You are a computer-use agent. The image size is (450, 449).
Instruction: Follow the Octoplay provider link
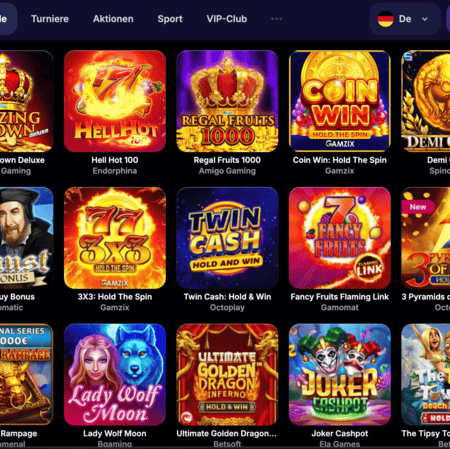point(227,308)
